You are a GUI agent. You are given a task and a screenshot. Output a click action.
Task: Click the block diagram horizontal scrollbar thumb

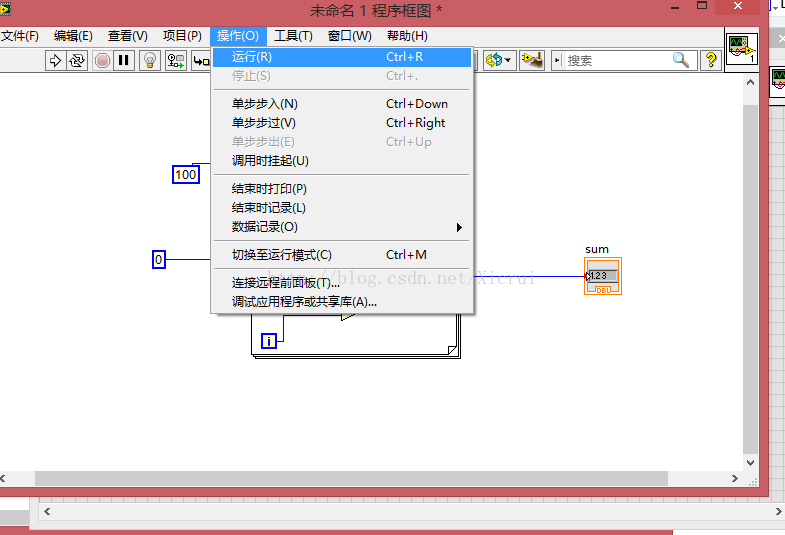coord(351,478)
